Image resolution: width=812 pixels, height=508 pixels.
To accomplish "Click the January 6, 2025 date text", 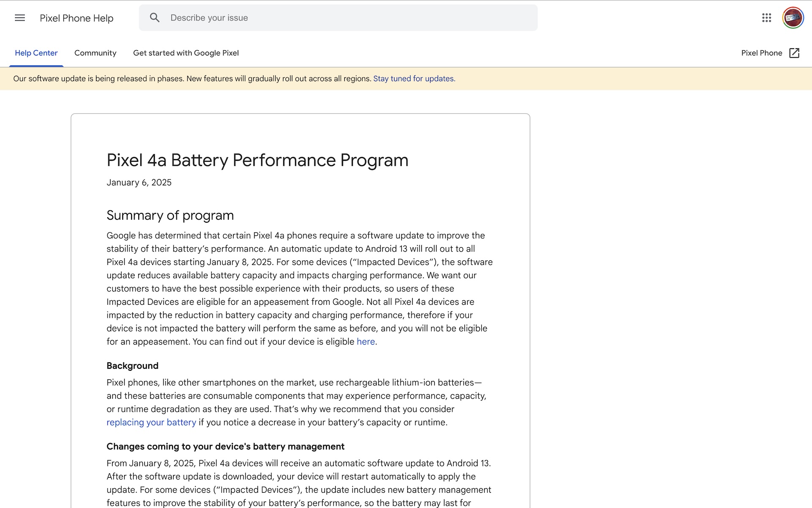I will (139, 182).
